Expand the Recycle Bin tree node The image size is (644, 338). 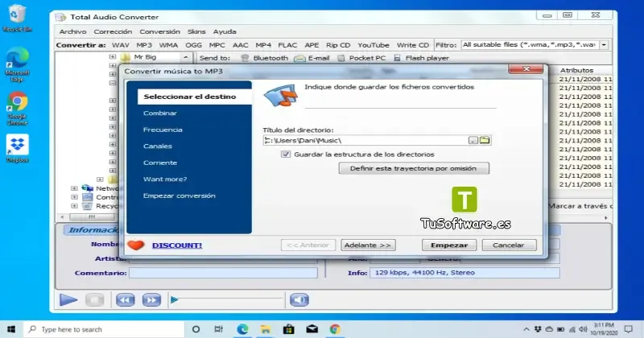coord(74,206)
